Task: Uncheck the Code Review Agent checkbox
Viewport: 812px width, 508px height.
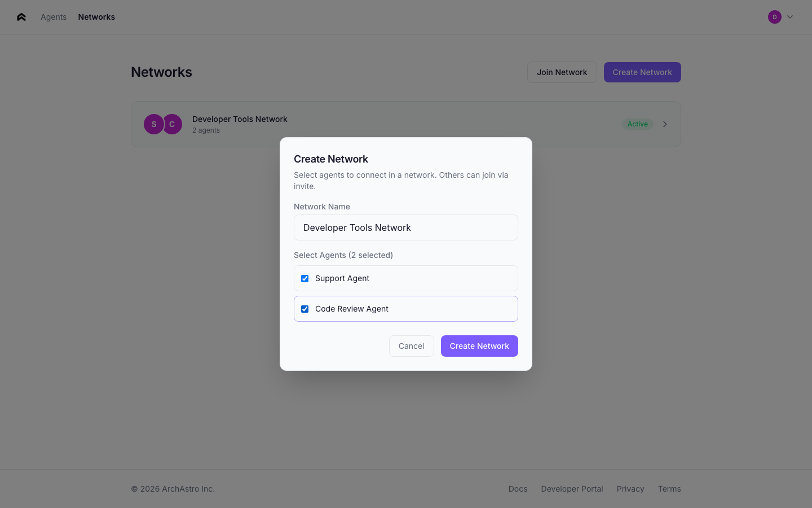Action: point(305,309)
